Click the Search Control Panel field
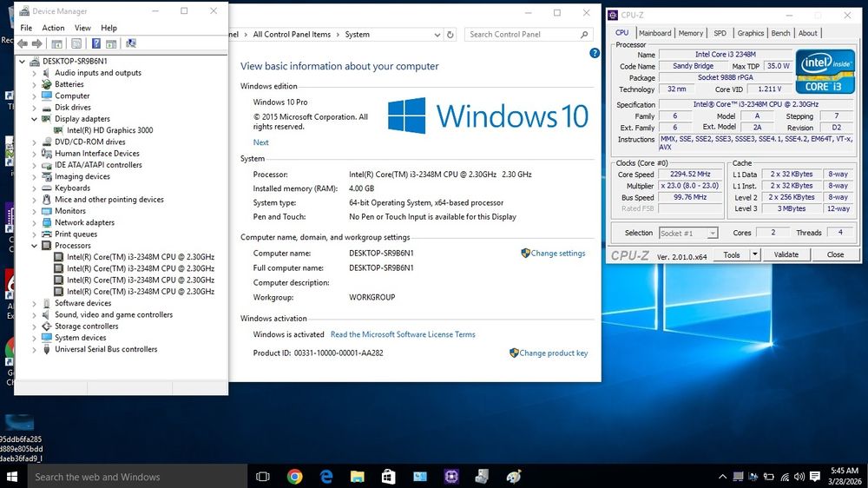The image size is (868, 488). (529, 35)
